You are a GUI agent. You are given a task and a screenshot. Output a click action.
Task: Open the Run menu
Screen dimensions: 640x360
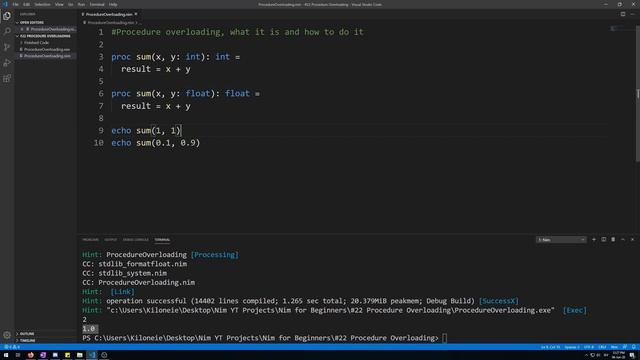[x=81, y=4]
